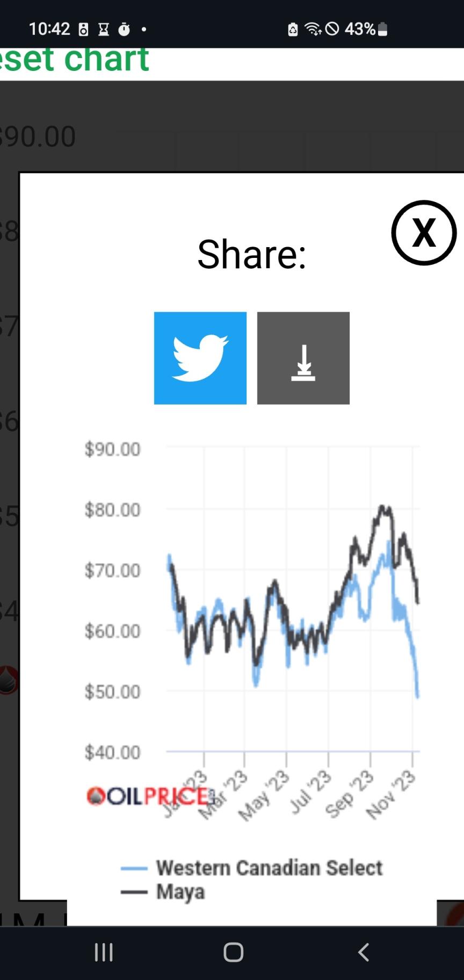
Task: Share chart via the Twitter bird icon
Action: pyautogui.click(x=200, y=358)
